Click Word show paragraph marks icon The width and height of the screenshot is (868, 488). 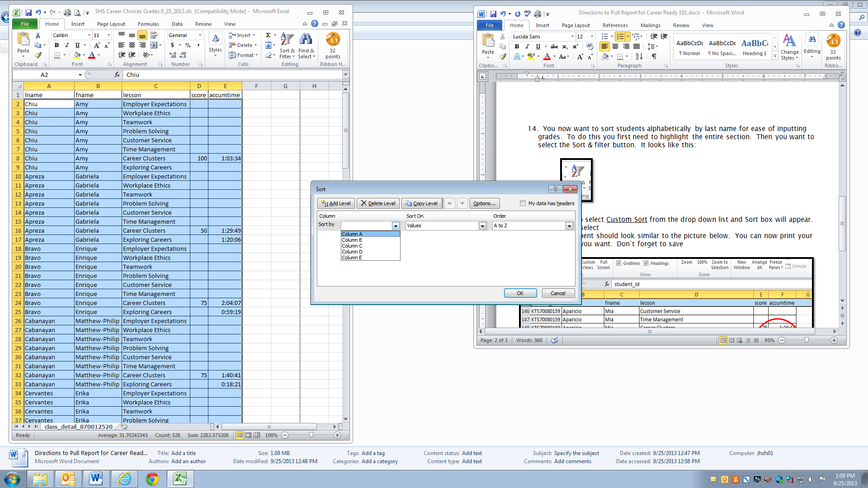point(654,56)
